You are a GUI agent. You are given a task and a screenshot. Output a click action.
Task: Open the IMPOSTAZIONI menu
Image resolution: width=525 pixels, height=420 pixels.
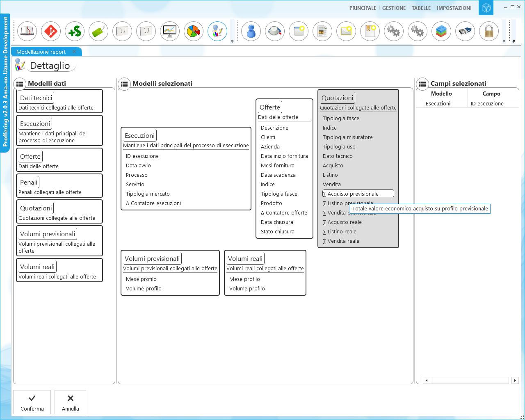click(x=454, y=8)
